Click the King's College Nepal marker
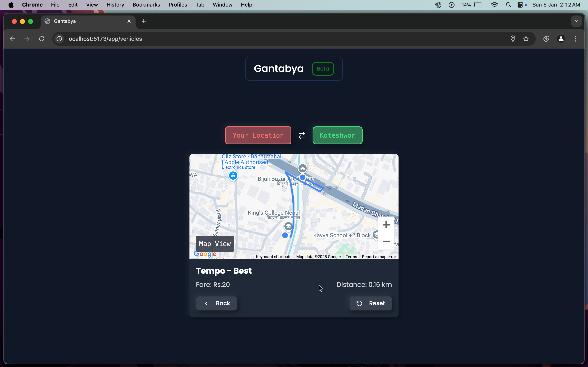The height and width of the screenshot is (367, 588). coord(288,226)
